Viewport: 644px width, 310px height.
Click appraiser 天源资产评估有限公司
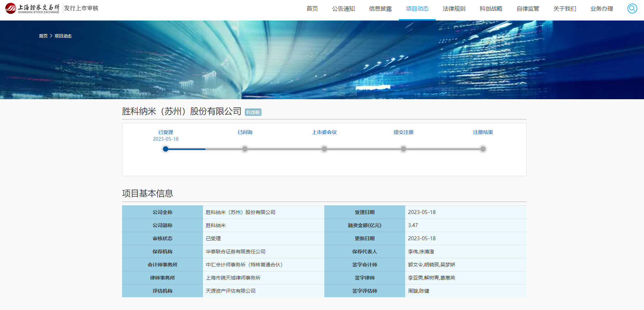pyautogui.click(x=231, y=291)
